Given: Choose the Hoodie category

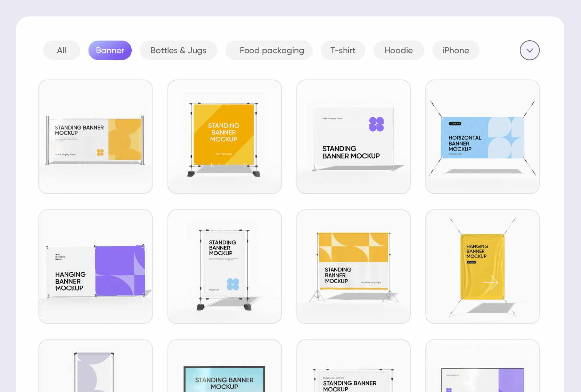Looking at the screenshot, I should click(399, 50).
